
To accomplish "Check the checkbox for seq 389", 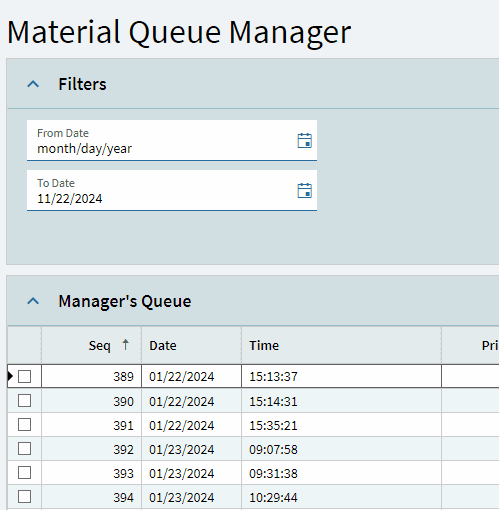I will [x=24, y=376].
